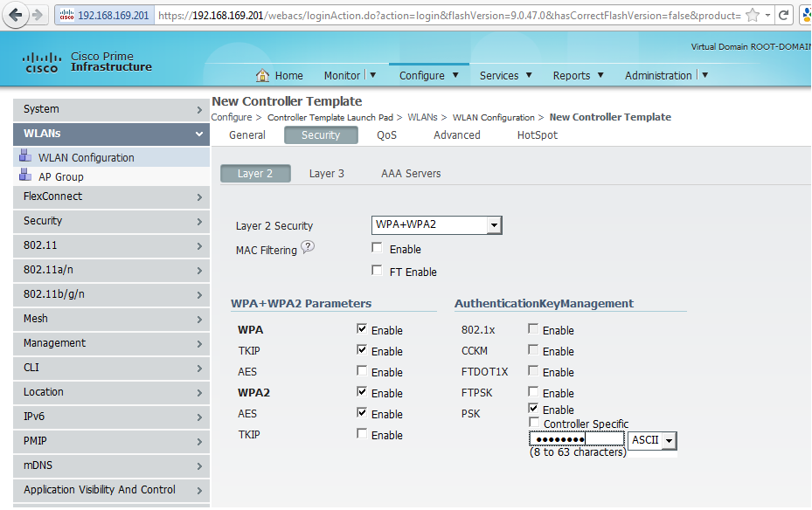Check the Controller Specific checkbox

[x=534, y=423]
